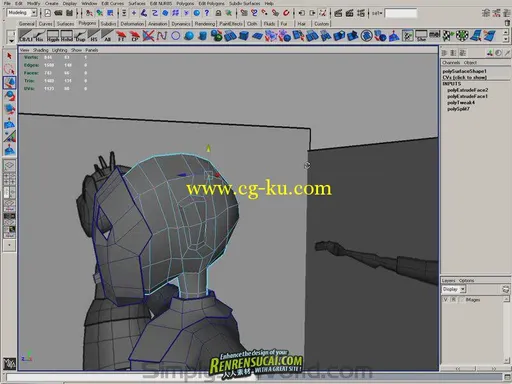
Task: Click the crossed-out red X shelf icon
Action: coord(148,36)
